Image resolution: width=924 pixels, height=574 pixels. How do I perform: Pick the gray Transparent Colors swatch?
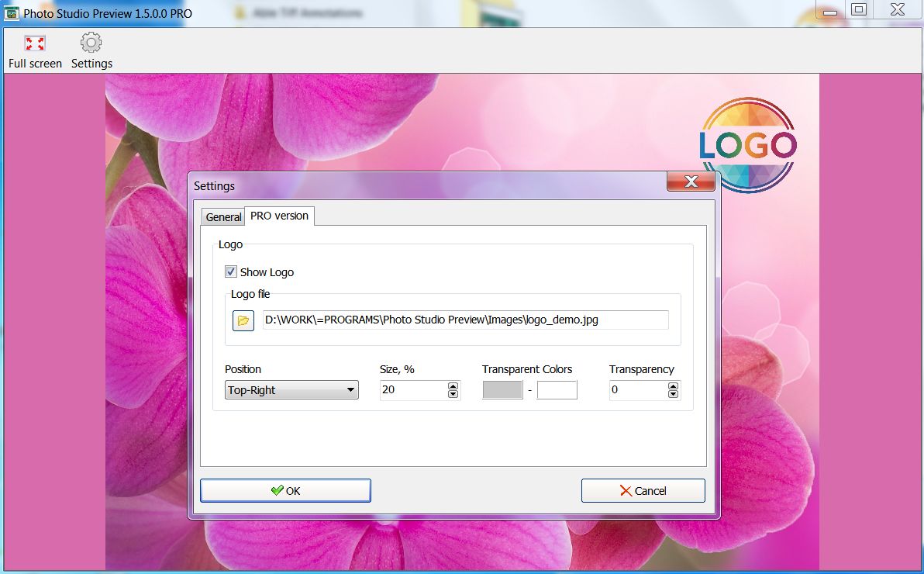point(502,390)
